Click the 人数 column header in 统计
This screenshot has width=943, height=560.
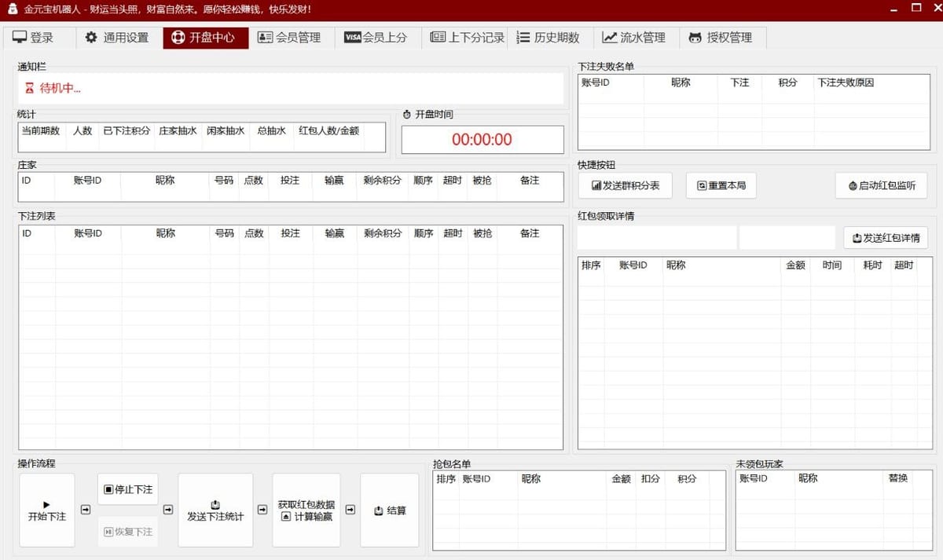point(83,131)
